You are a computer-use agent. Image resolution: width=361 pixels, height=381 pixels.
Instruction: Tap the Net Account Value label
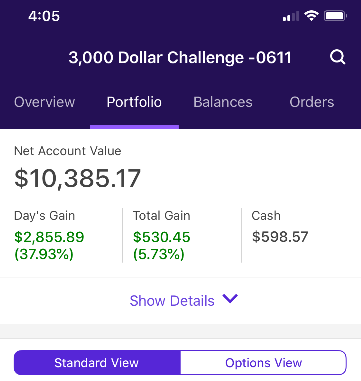coord(68,151)
